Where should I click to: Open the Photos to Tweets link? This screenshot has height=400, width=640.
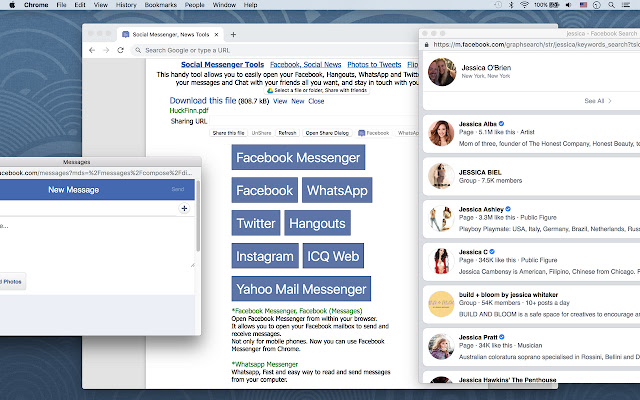coord(374,64)
